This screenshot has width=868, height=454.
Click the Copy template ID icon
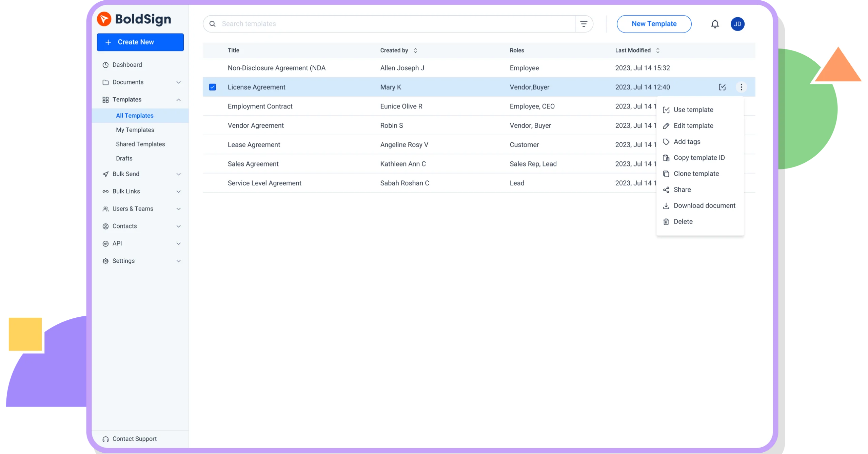666,158
